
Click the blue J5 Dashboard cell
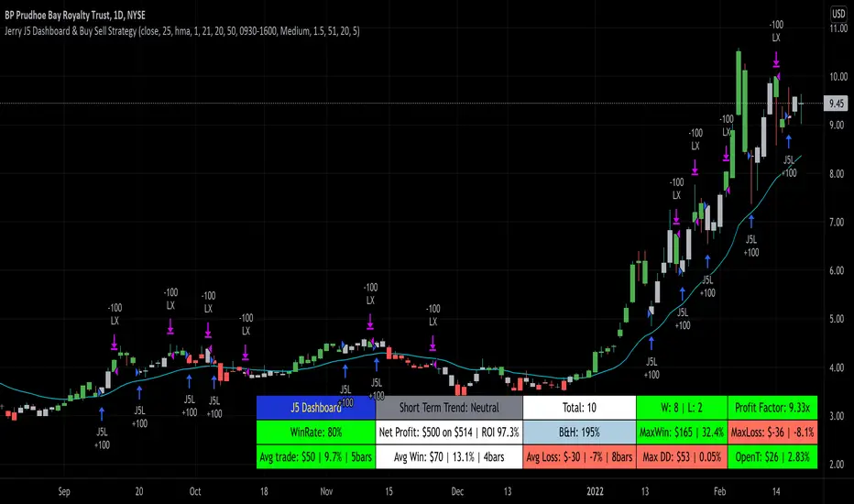316,408
